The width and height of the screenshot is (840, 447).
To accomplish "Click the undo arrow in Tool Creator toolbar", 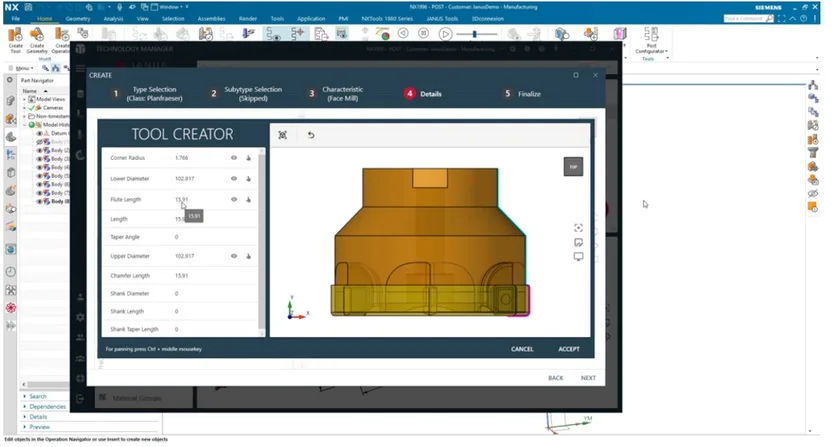I will click(311, 135).
